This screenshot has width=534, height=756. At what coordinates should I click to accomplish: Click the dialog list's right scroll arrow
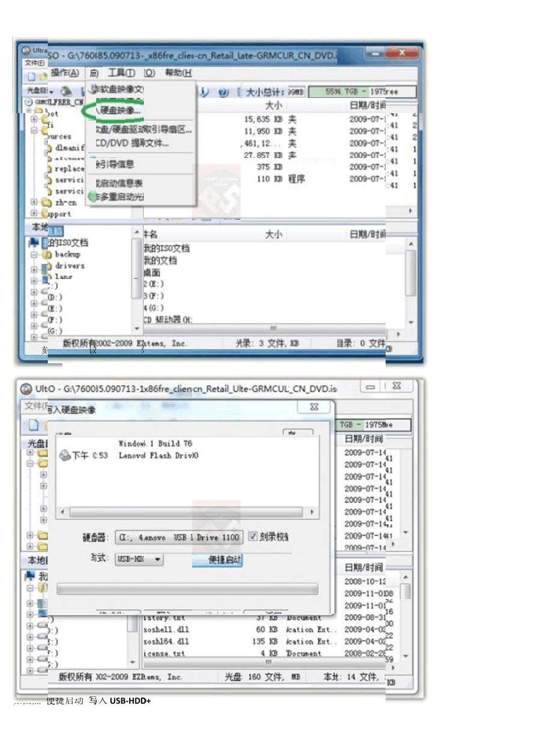pyautogui.click(x=311, y=512)
